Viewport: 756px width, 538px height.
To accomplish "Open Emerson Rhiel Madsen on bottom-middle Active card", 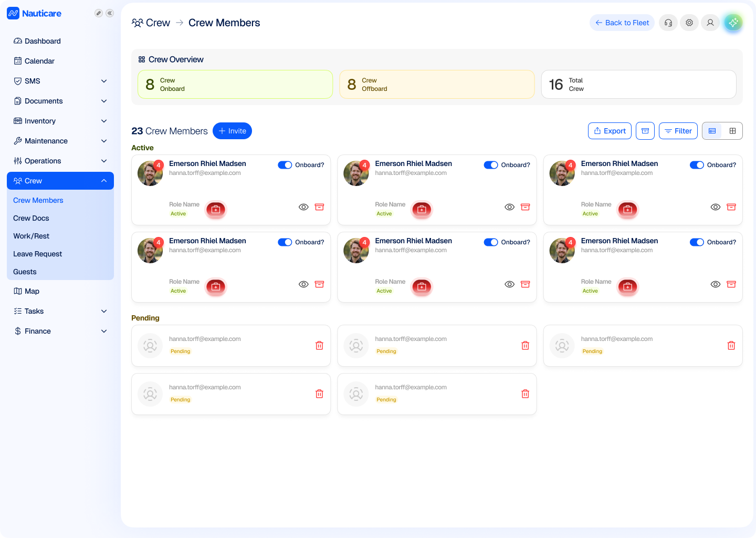I will coord(414,241).
